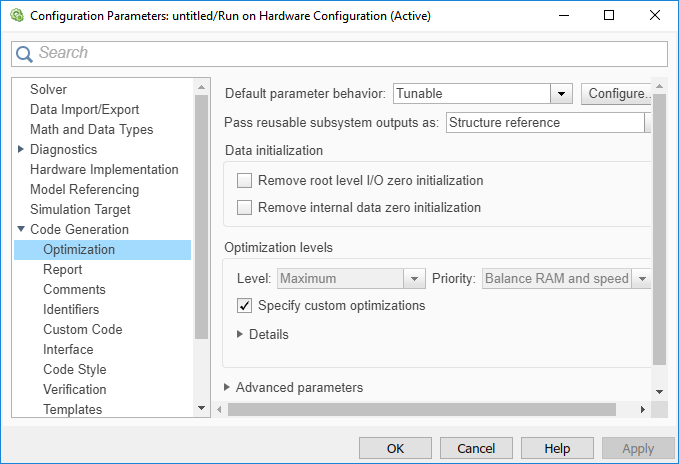The image size is (679, 464).
Task: Open Default parameter behavior dropdown
Action: (x=561, y=93)
